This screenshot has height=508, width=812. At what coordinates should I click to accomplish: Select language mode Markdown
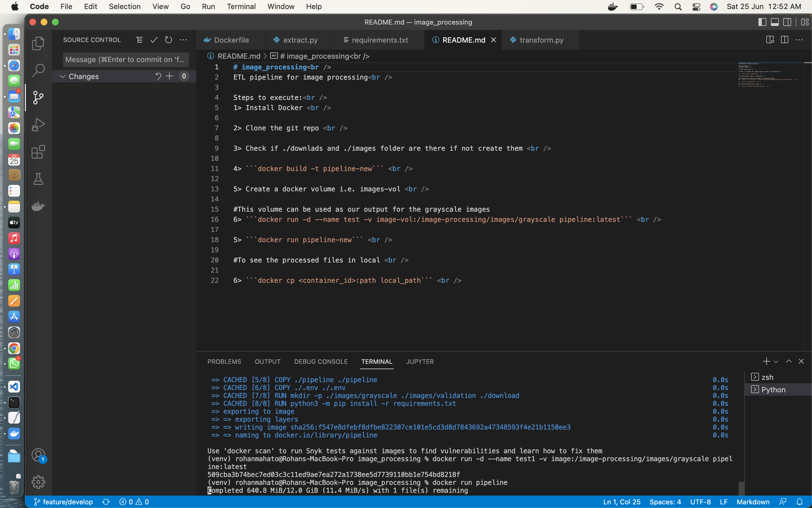[753, 502]
